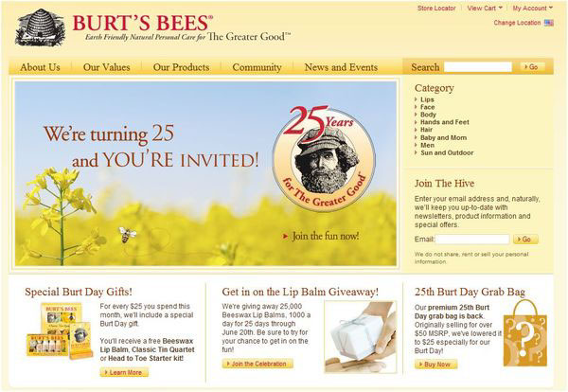Screen dimensions: 568x392
Task: Open the News and Events menu
Action: tap(341, 67)
